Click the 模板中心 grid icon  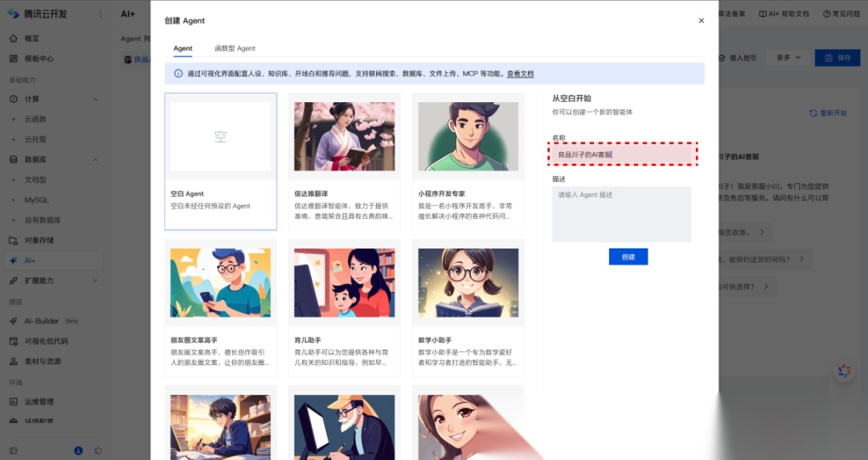coord(14,58)
